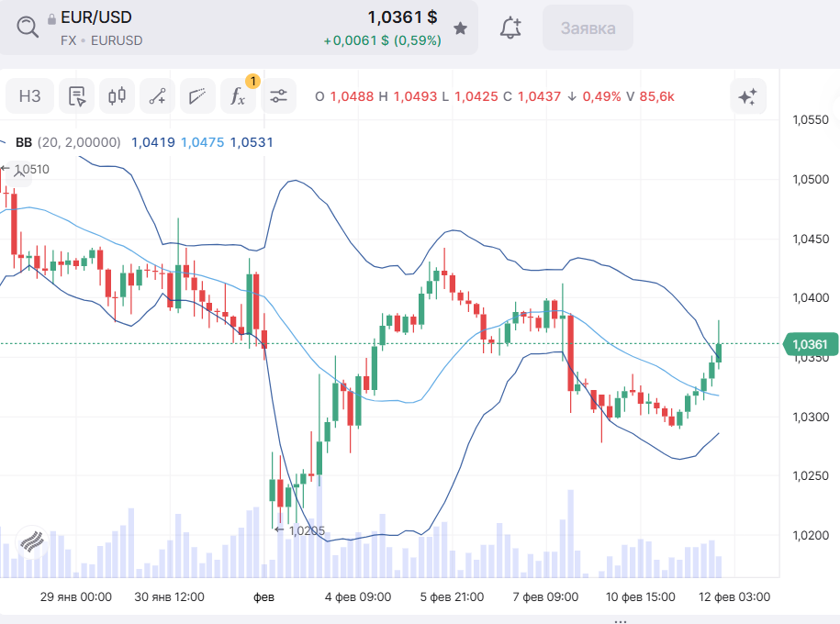The height and width of the screenshot is (624, 840).
Task: Add EUR/USD to favorites with star
Action: [461, 28]
